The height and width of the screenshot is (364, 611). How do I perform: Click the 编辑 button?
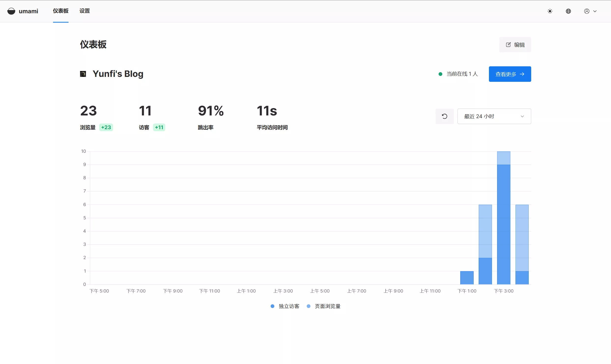[515, 44]
